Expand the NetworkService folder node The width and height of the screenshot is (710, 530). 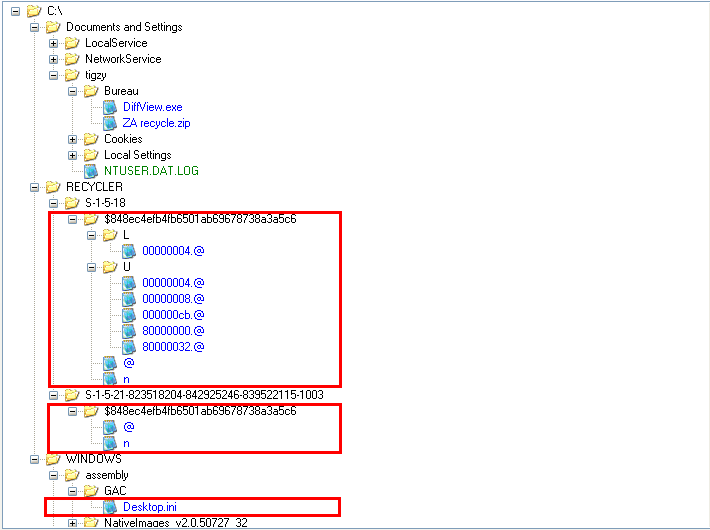(54, 59)
